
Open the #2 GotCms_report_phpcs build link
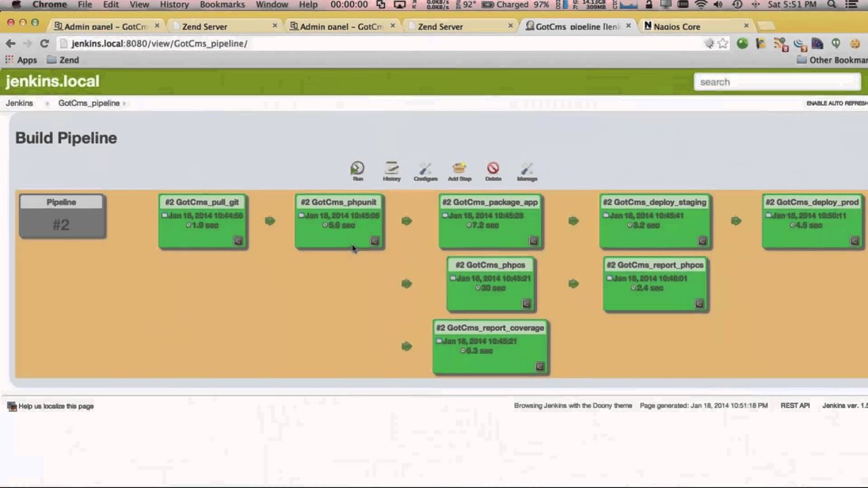click(x=655, y=265)
